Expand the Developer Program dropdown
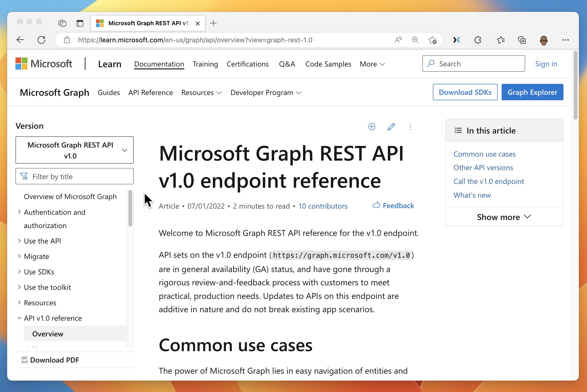 [x=266, y=92]
